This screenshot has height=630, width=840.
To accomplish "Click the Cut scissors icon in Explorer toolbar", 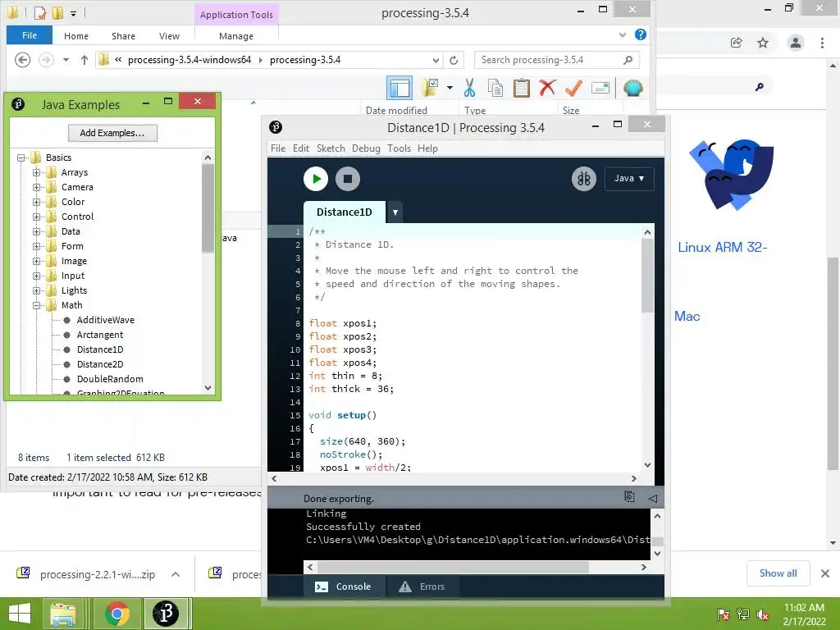I will tap(470, 88).
